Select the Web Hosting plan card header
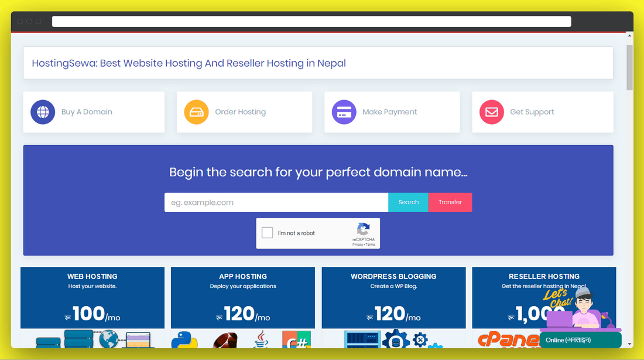This screenshot has width=644, height=360. click(93, 297)
